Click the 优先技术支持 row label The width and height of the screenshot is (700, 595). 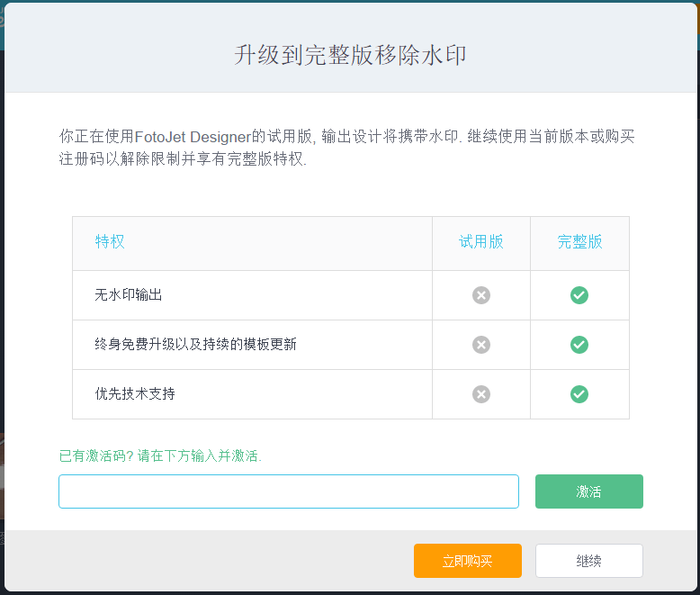135,394
